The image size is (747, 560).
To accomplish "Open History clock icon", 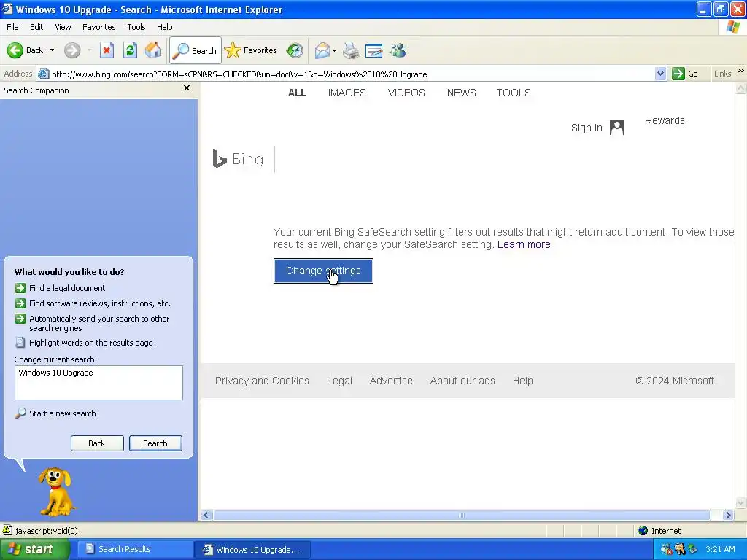I will point(295,50).
